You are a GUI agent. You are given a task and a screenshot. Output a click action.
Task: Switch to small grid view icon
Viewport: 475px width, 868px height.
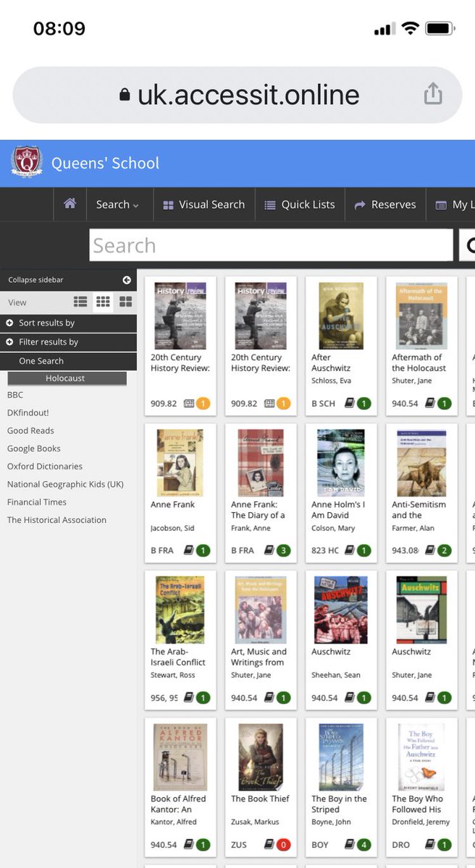[103, 302]
